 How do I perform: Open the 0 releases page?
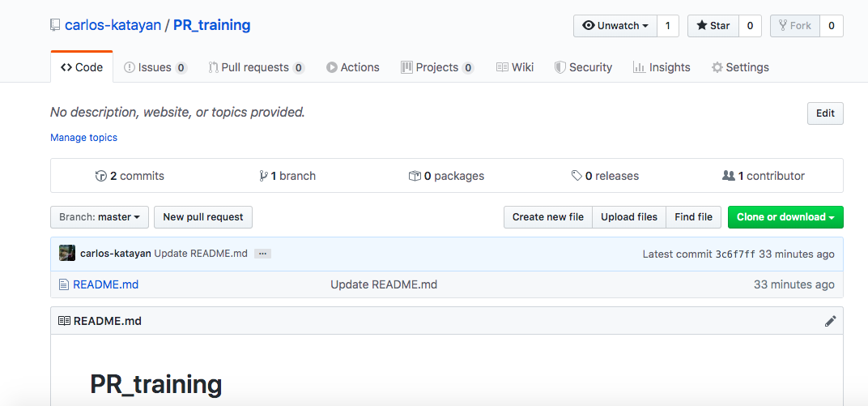[x=605, y=176]
